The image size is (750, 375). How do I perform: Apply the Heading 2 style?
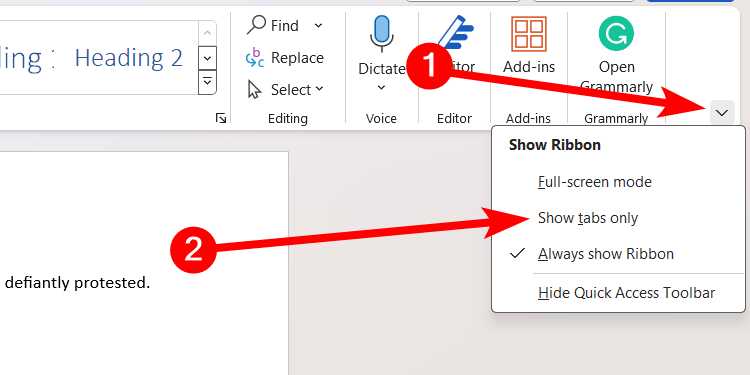coord(129,57)
